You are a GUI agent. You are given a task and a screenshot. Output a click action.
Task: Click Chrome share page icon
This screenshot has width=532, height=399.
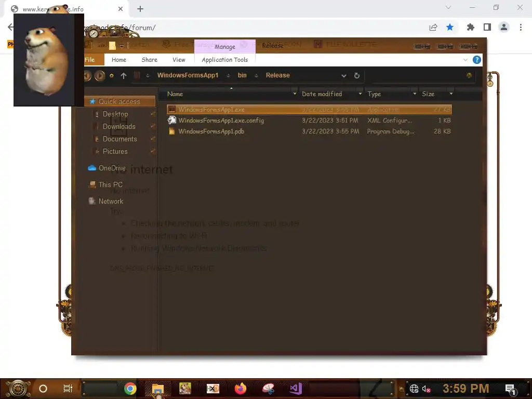click(433, 28)
